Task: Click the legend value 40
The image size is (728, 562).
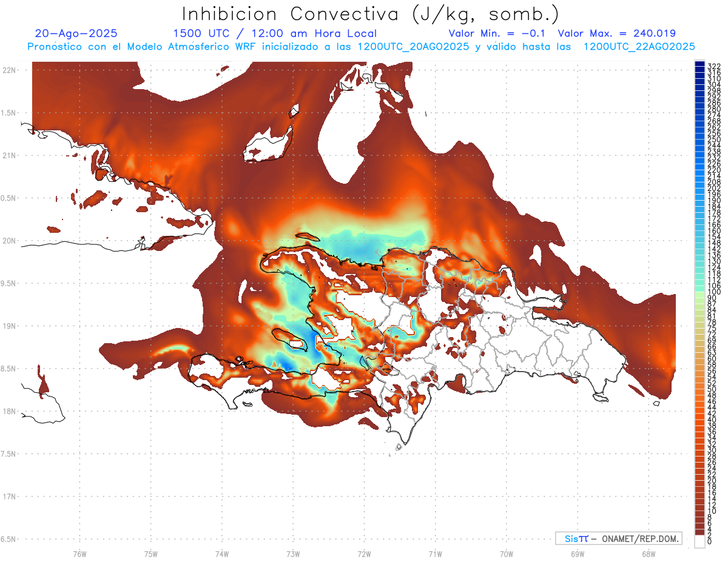Action: (712, 420)
